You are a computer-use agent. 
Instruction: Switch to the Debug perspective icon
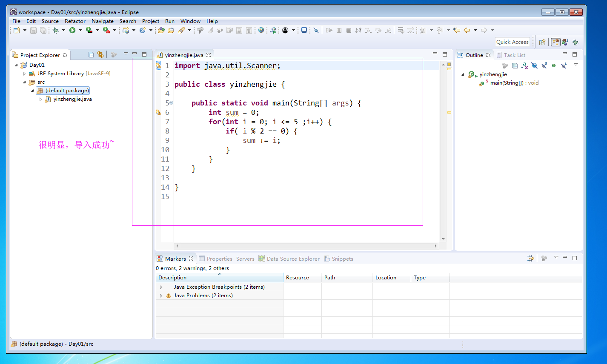(575, 42)
